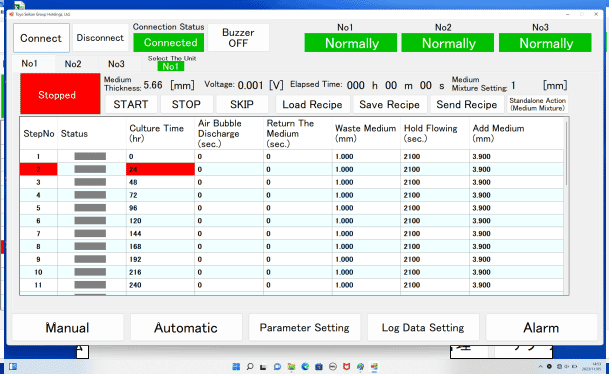Open the Manual screen

68,328
